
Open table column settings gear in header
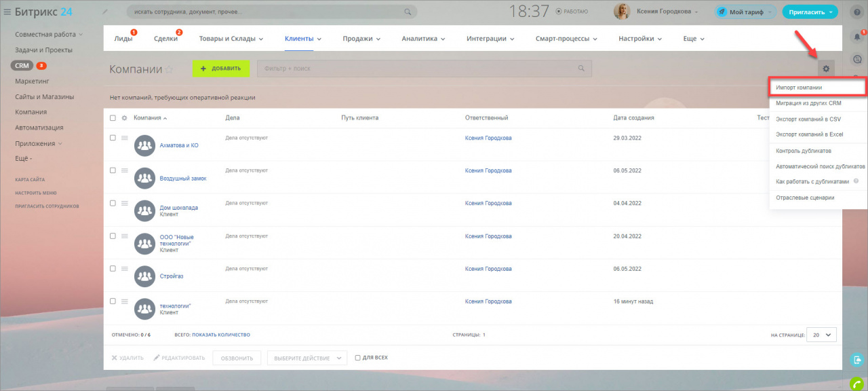(x=124, y=118)
